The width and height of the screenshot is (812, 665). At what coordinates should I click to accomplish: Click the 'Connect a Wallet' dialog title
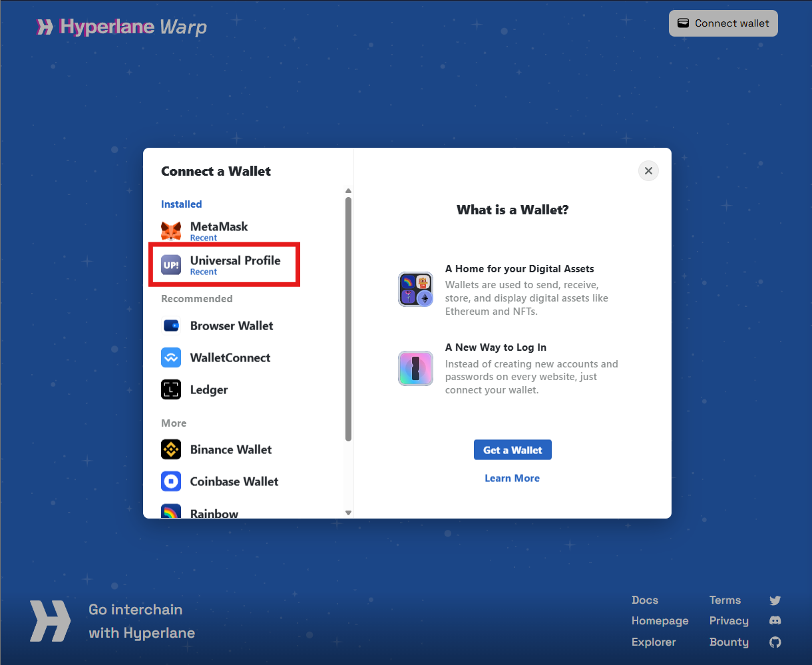click(x=216, y=171)
